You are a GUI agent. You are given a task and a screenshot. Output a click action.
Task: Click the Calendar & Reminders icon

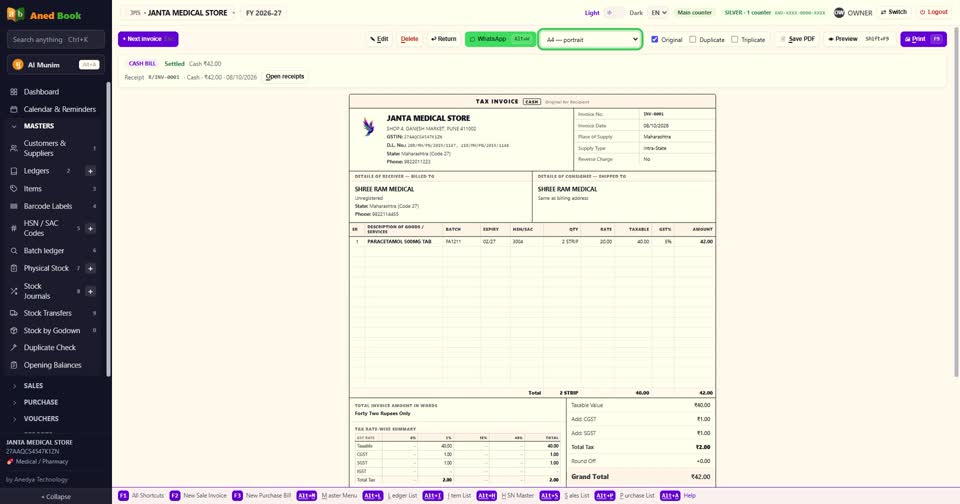(x=14, y=109)
